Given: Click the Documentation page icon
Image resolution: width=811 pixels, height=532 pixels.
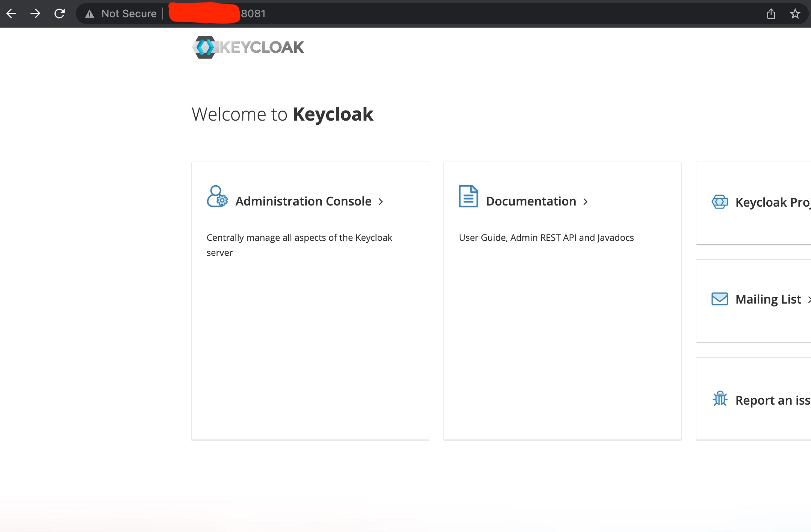Looking at the screenshot, I should (x=468, y=196).
